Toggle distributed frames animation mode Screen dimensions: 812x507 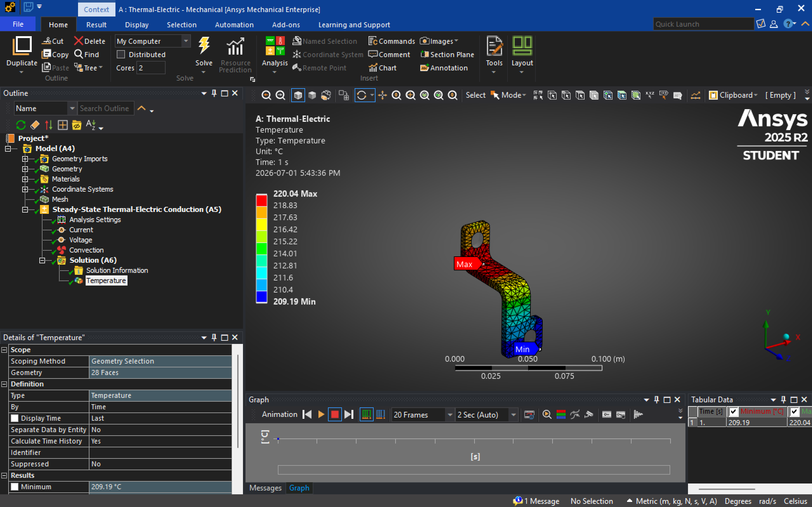(x=367, y=414)
